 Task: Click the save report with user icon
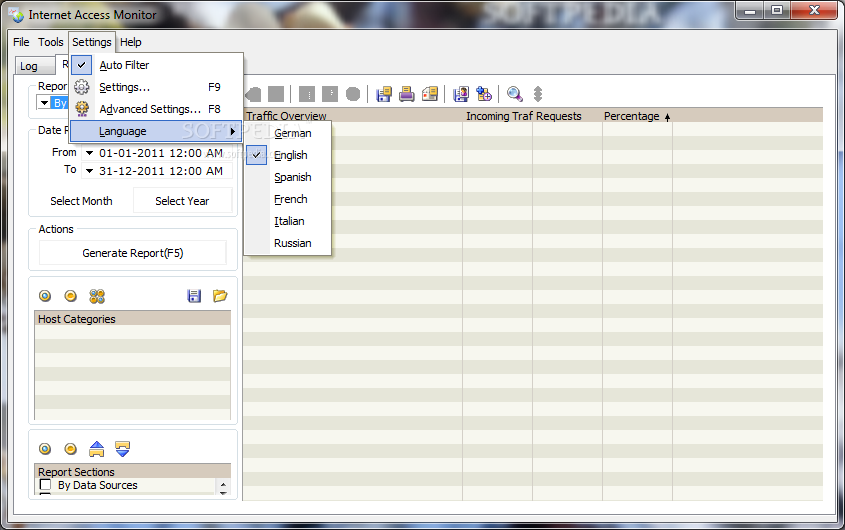pos(461,94)
